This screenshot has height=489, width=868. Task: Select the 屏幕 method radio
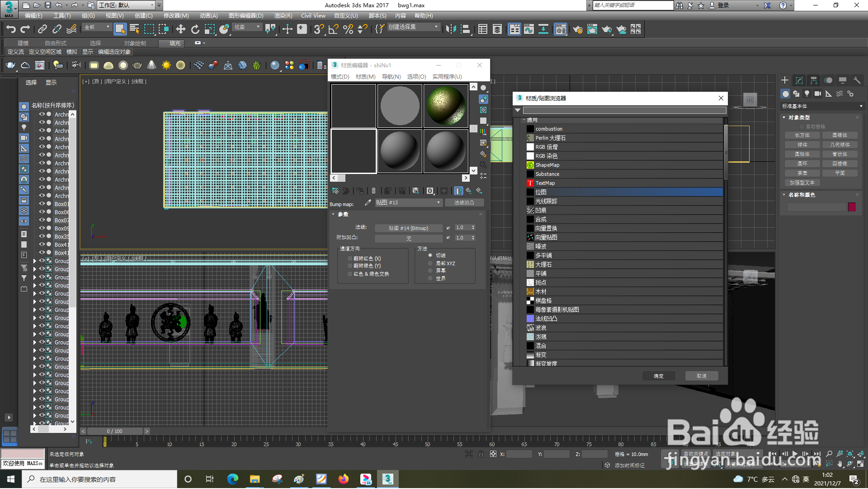pos(430,271)
